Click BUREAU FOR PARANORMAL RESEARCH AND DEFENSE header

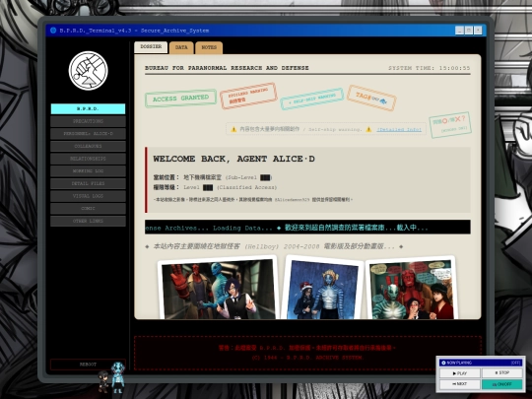click(227, 68)
